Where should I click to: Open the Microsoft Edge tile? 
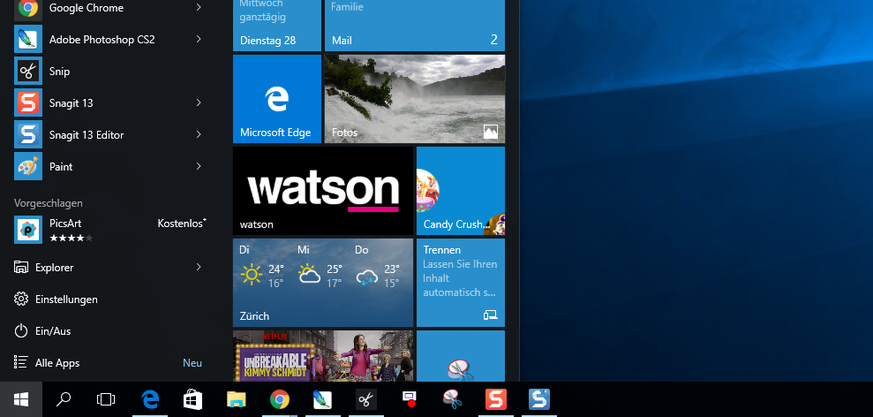277,99
